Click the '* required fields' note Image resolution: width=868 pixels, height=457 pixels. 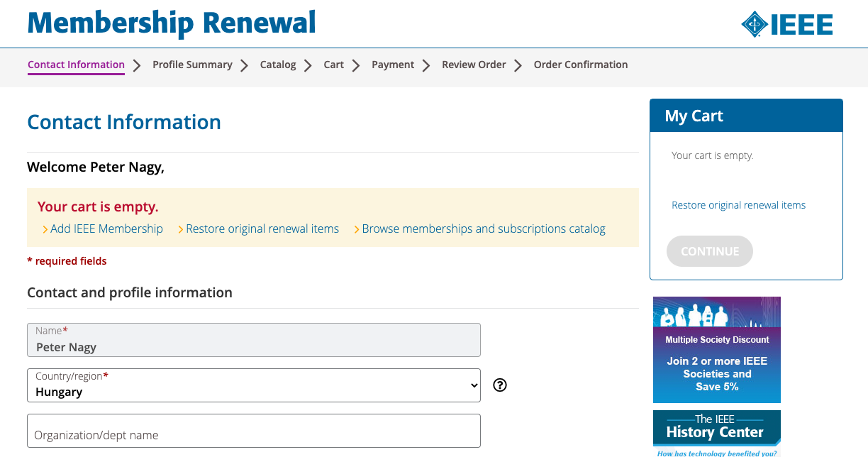click(x=67, y=261)
